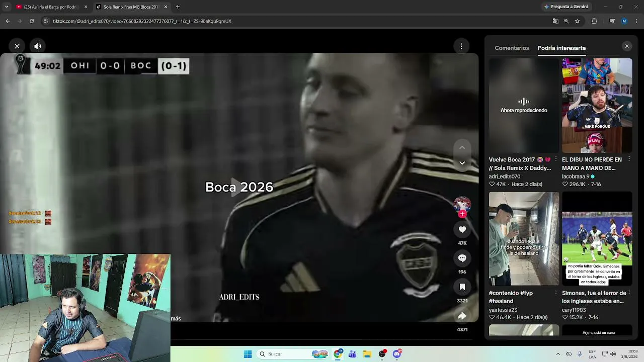Visit the lacobraaa.9 profile link
This screenshot has width=644, height=362.
576,176
